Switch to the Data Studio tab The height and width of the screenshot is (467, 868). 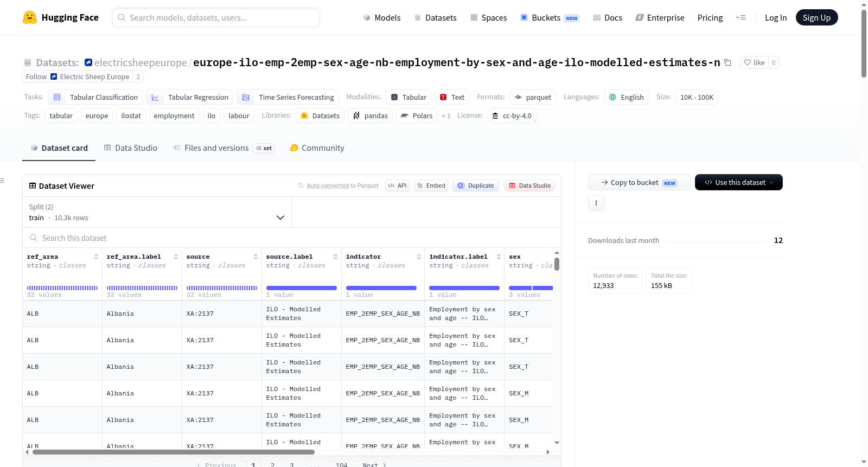(130, 148)
